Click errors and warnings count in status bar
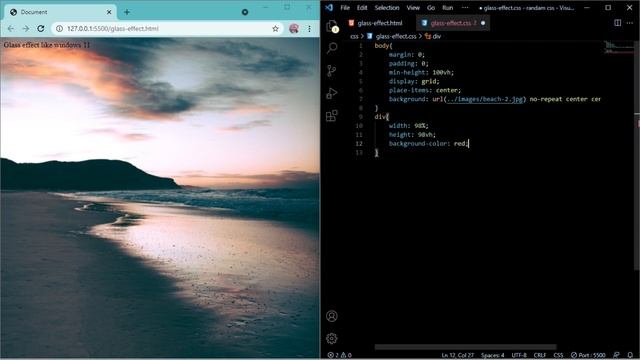This screenshot has height=360, width=640. [x=340, y=355]
